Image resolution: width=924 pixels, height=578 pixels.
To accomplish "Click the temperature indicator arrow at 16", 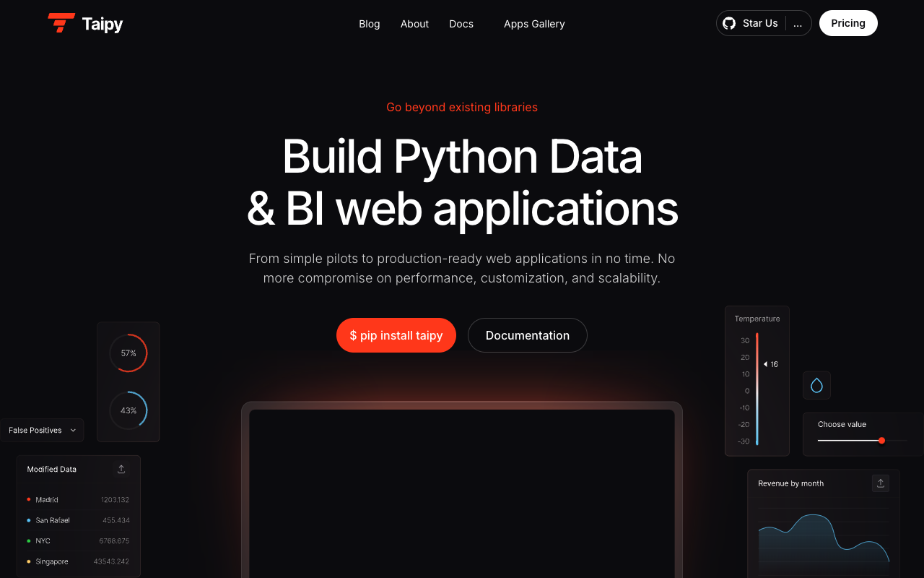I will pyautogui.click(x=765, y=364).
